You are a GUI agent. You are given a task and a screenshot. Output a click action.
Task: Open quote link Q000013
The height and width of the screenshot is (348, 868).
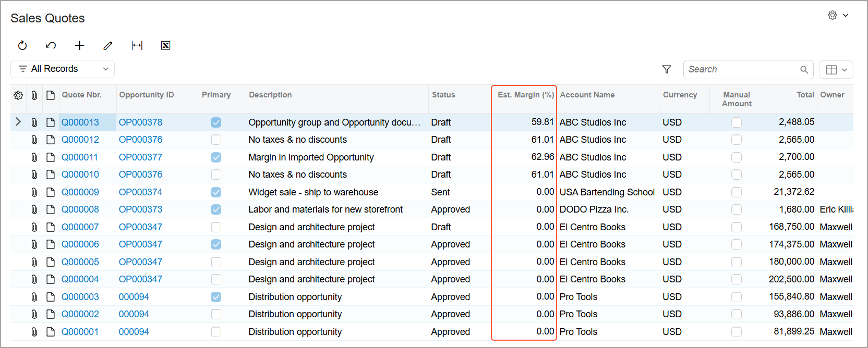tap(80, 122)
